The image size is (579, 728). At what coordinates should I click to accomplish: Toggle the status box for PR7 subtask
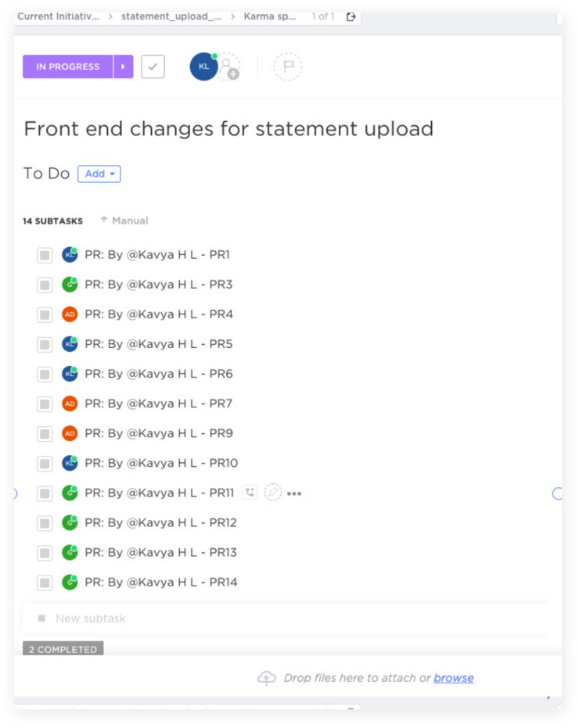(45, 404)
